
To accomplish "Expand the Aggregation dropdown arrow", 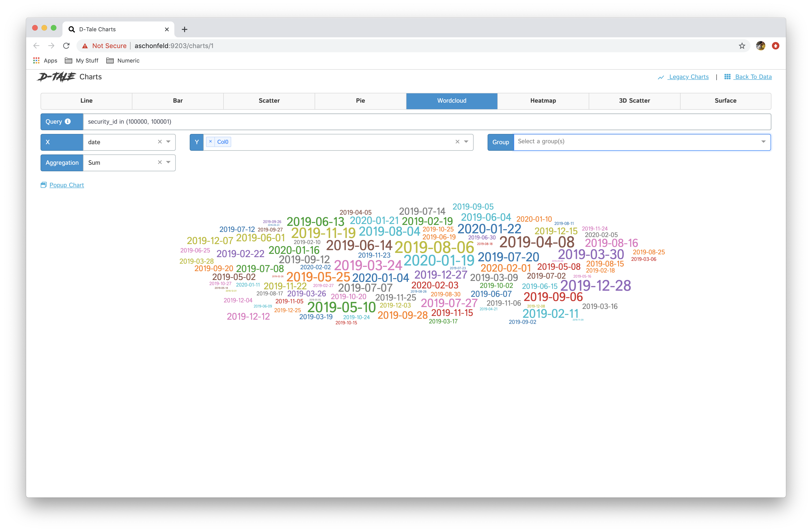I will (168, 162).
